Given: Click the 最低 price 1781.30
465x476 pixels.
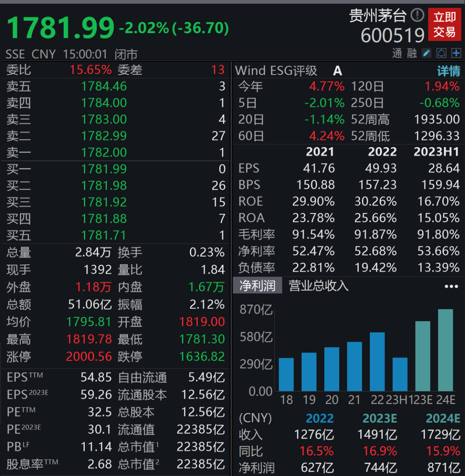Looking at the screenshot, I should (202, 339).
